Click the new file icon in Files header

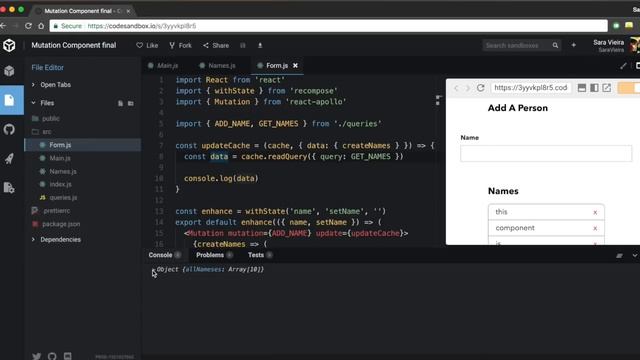click(x=120, y=103)
